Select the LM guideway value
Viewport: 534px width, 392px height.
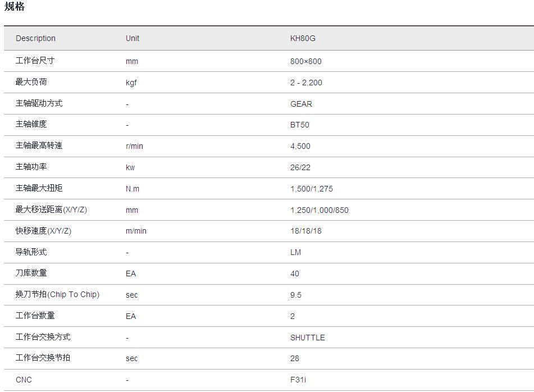click(295, 252)
